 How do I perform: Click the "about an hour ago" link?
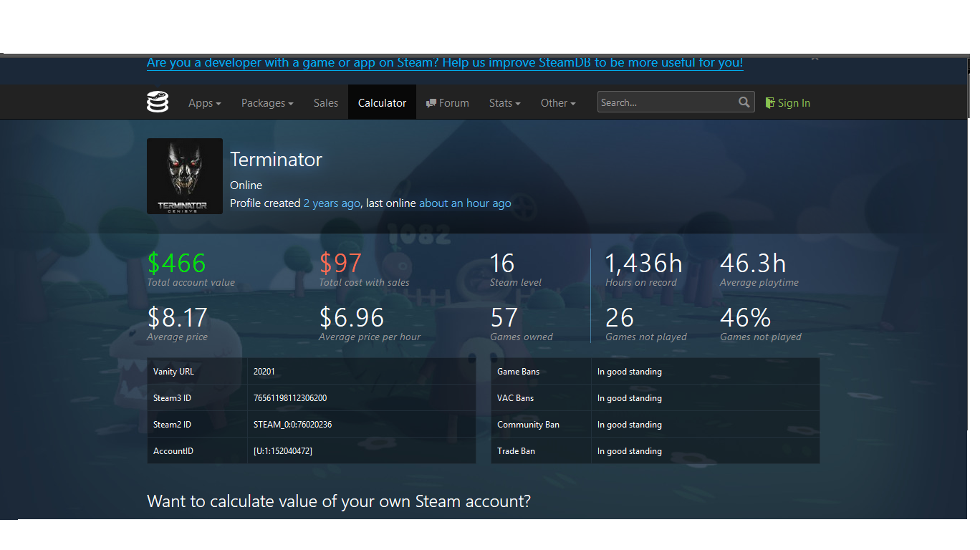tap(465, 203)
